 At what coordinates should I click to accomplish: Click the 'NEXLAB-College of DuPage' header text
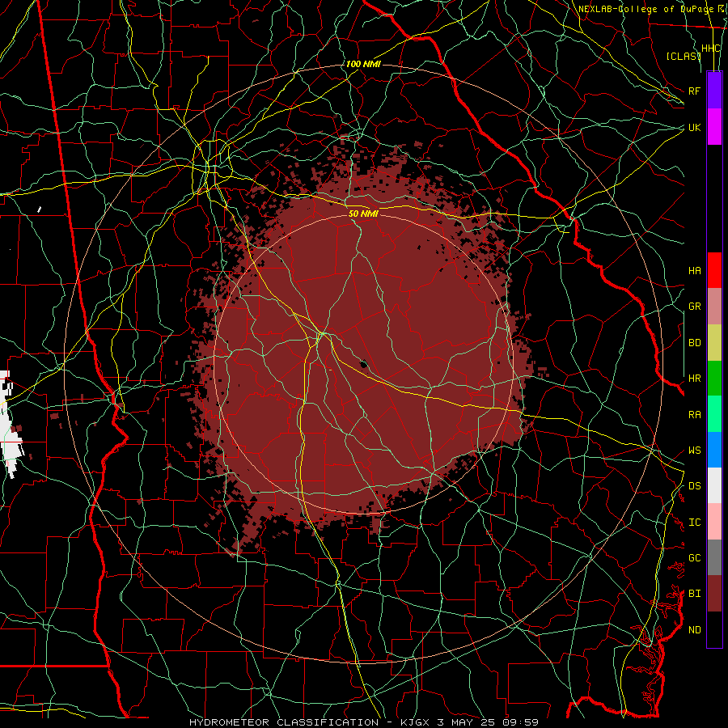pyautogui.click(x=645, y=9)
